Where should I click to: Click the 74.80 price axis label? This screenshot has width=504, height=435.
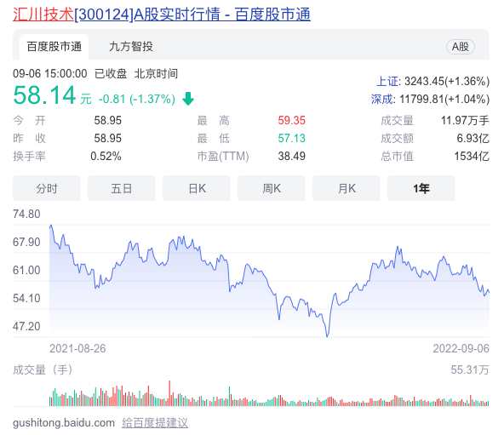[x=26, y=215]
